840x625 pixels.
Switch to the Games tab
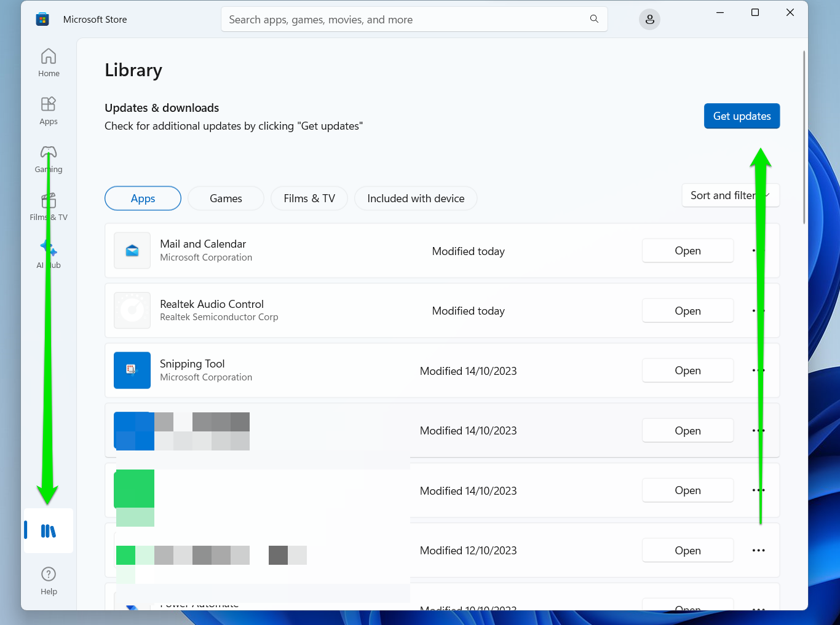click(226, 199)
